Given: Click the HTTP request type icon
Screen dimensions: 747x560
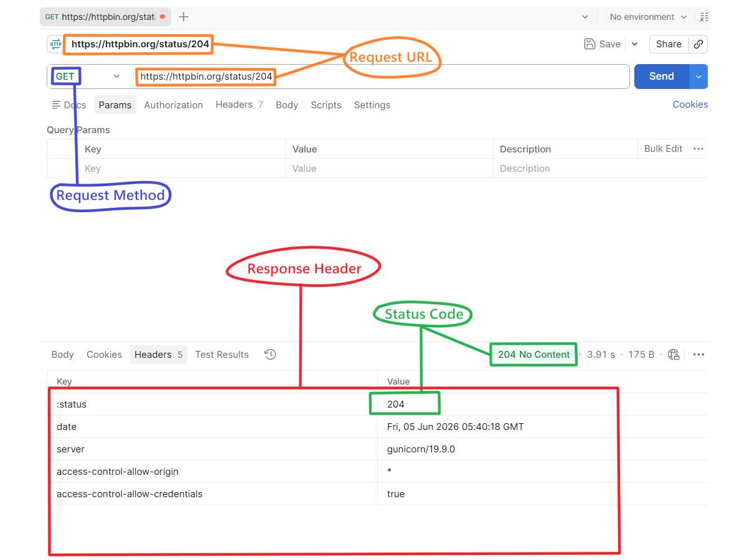Looking at the screenshot, I should (56, 44).
